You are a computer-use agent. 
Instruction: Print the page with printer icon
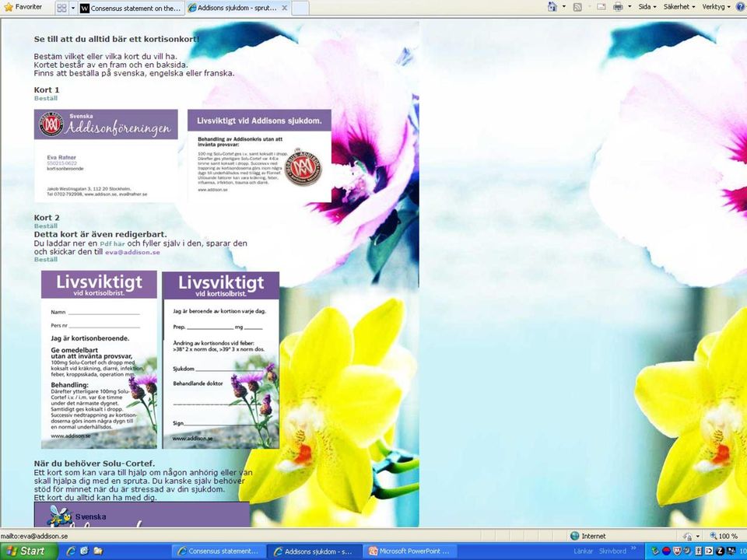click(619, 7)
